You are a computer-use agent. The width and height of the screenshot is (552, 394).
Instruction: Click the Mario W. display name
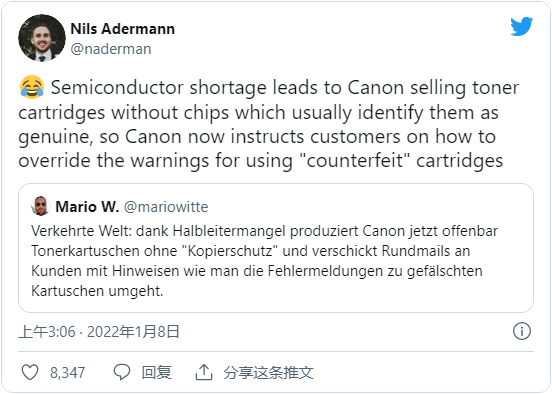pos(87,207)
